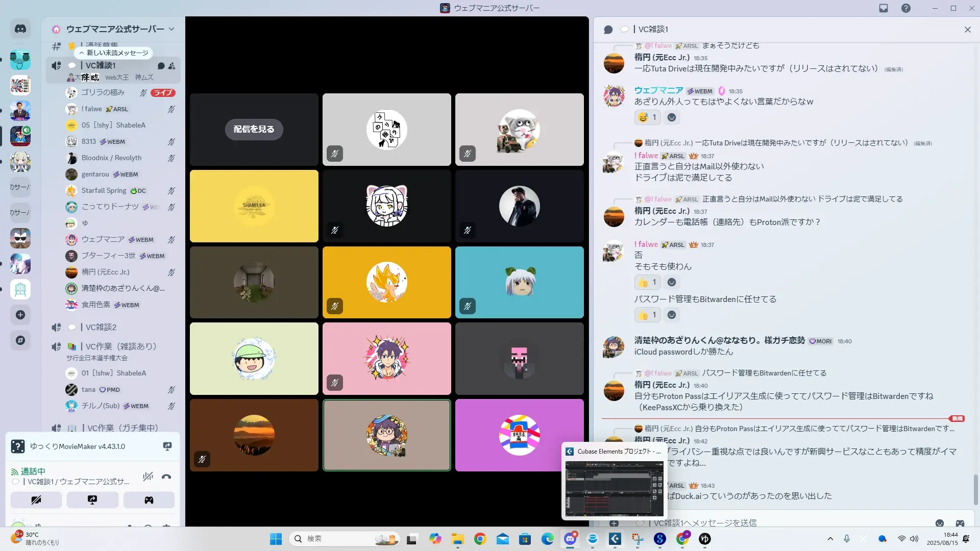Screen dimensions: 980x551
Task: Click the add a server plus icon
Action: [x=20, y=315]
